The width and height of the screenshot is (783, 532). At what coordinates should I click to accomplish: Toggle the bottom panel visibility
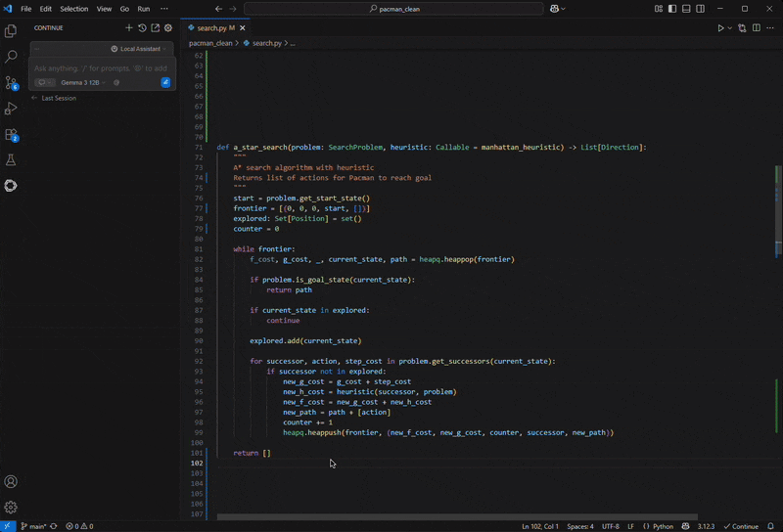[x=686, y=9]
